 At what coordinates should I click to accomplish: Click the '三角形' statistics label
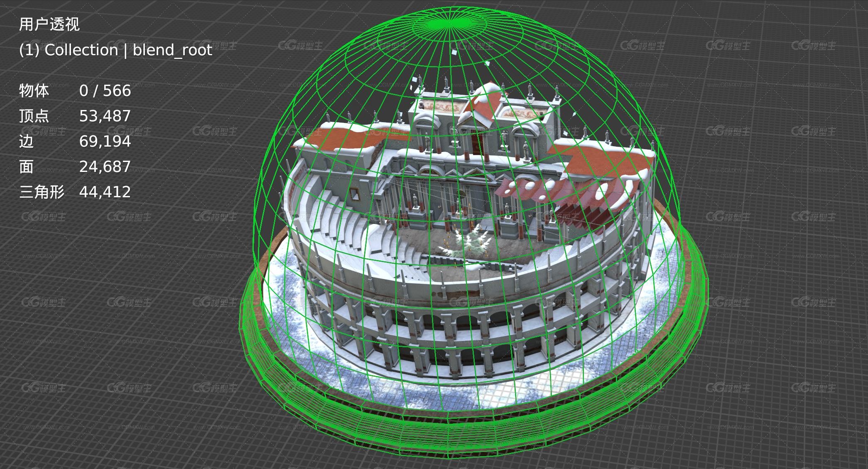click(x=42, y=192)
